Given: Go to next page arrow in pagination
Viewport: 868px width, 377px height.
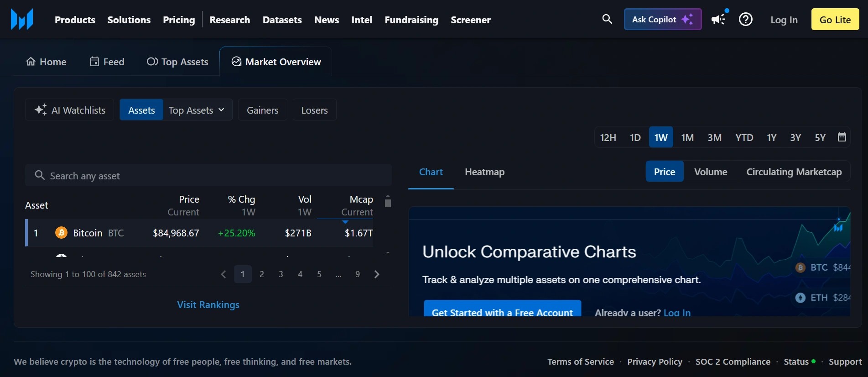Looking at the screenshot, I should 377,274.
